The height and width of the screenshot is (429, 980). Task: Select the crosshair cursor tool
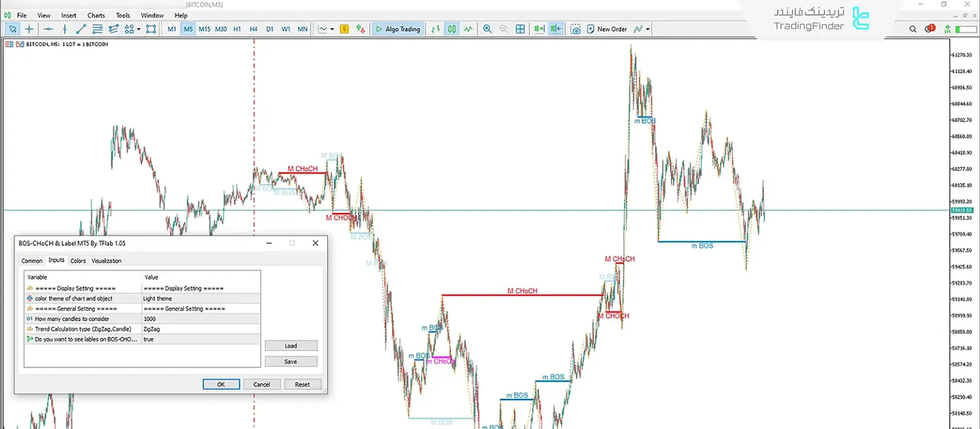click(29, 29)
